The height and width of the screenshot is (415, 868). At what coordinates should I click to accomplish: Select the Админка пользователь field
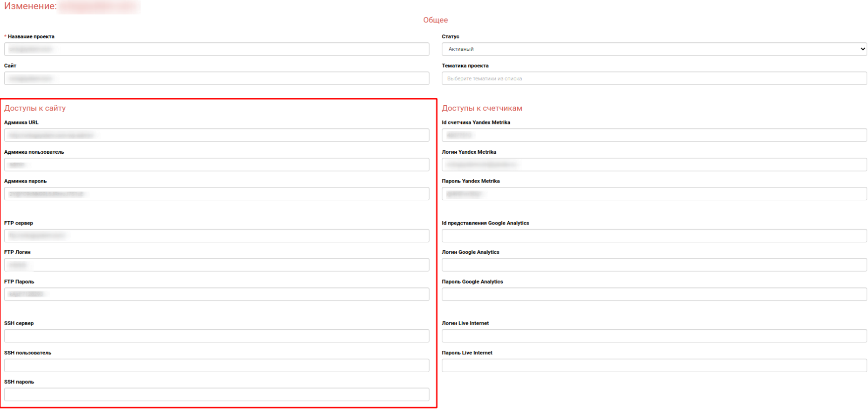[216, 164]
